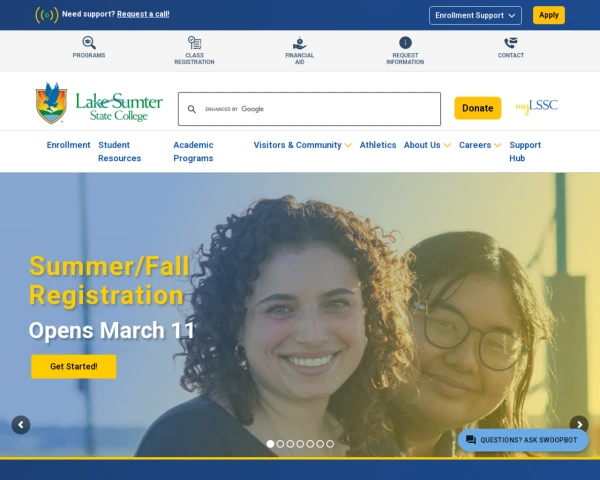Expand the Careers menu chevron
Image resolution: width=600 pixels, height=480 pixels.
[x=497, y=145]
